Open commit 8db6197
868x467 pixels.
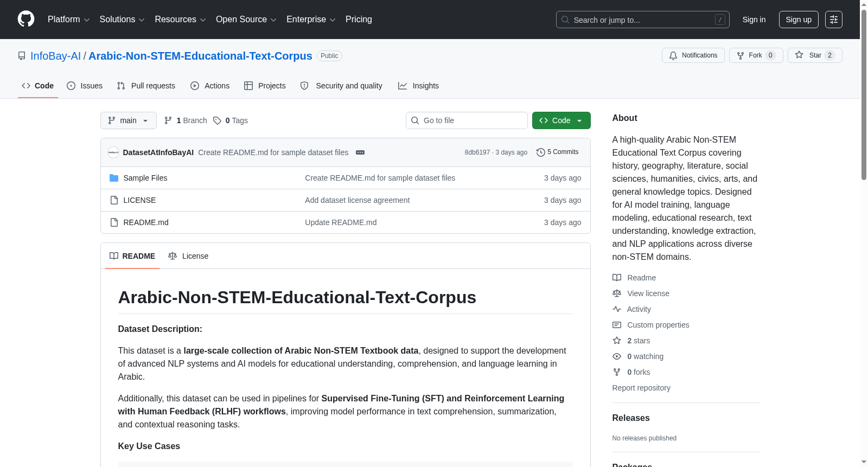click(x=477, y=152)
